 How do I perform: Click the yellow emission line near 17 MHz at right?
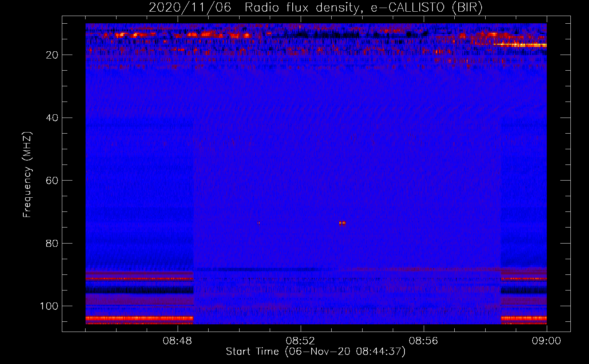521,45
